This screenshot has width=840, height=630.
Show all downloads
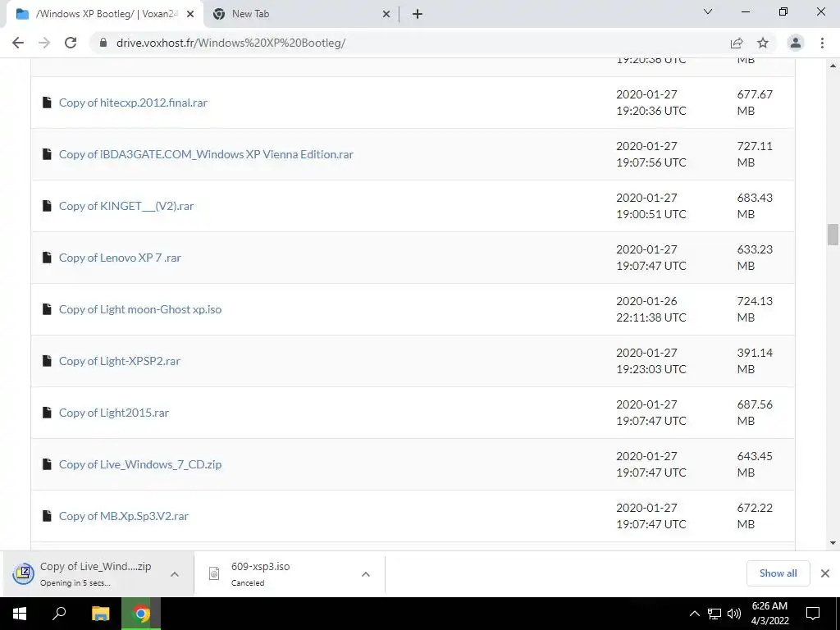click(778, 573)
